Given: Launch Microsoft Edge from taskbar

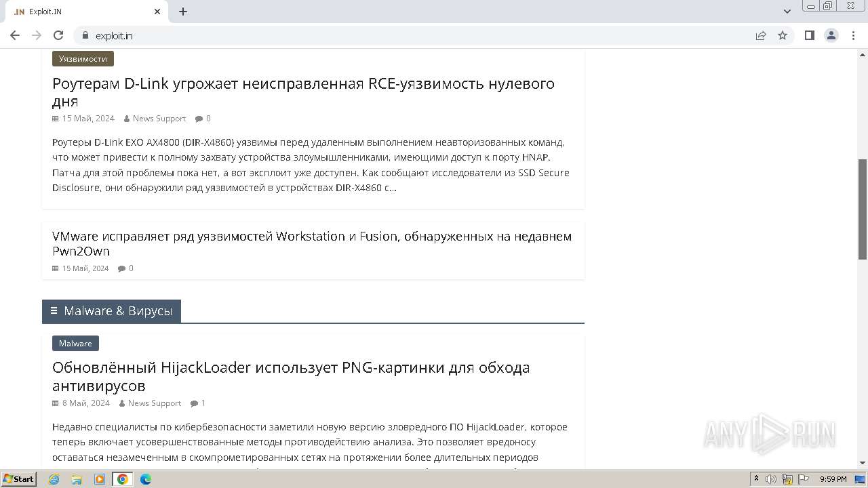Looking at the screenshot, I should (146, 479).
